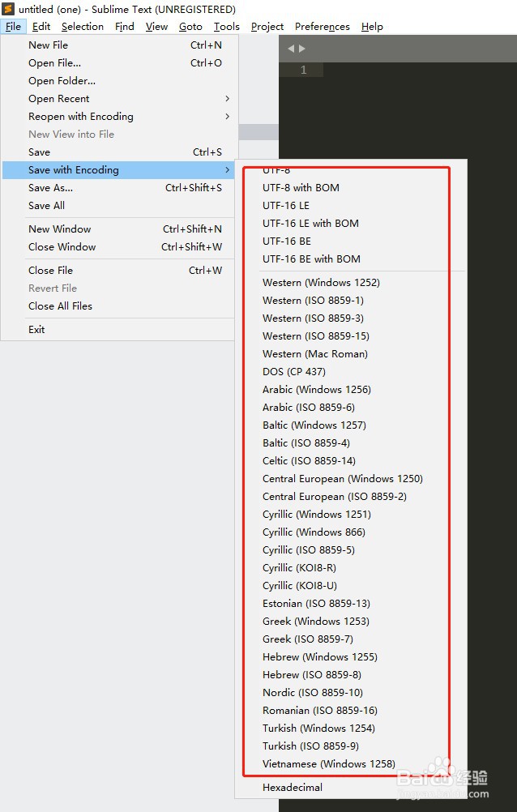Click the right tab navigation arrow

click(x=302, y=48)
